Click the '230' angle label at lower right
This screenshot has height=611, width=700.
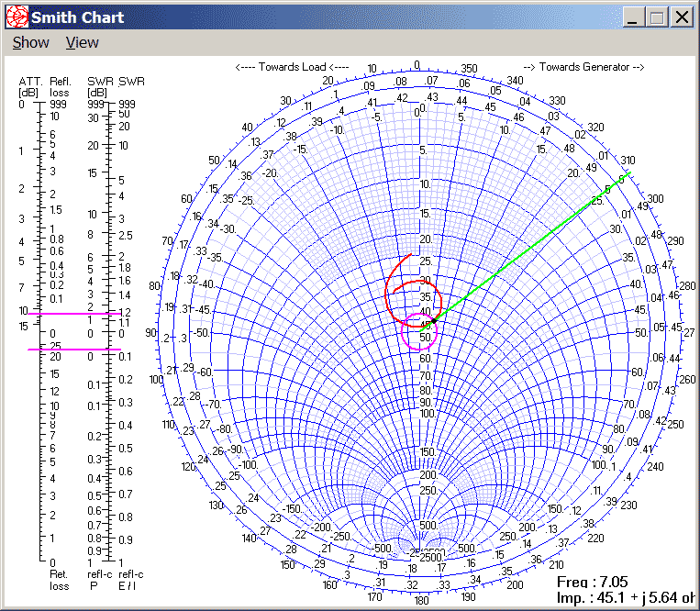(x=628, y=505)
